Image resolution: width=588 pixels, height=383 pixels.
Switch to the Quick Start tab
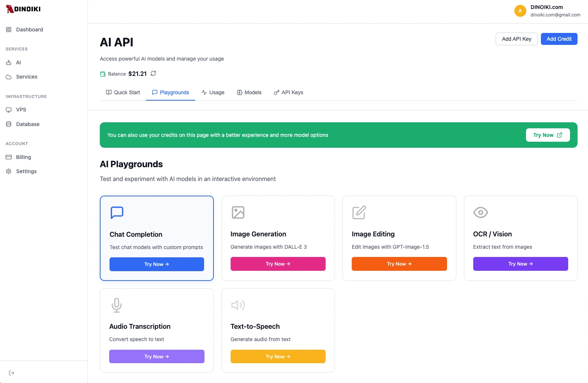[123, 92]
